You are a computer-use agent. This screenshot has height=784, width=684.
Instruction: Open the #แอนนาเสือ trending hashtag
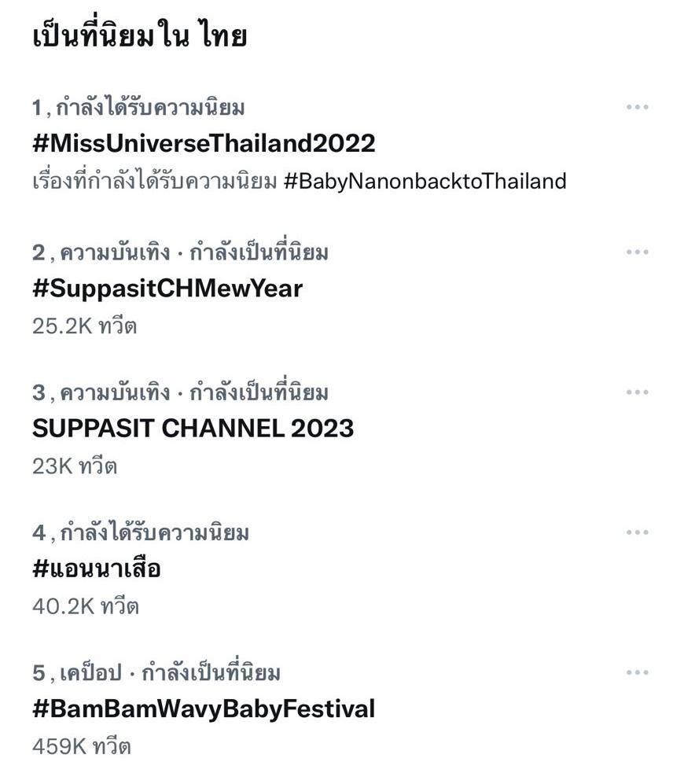click(97, 569)
